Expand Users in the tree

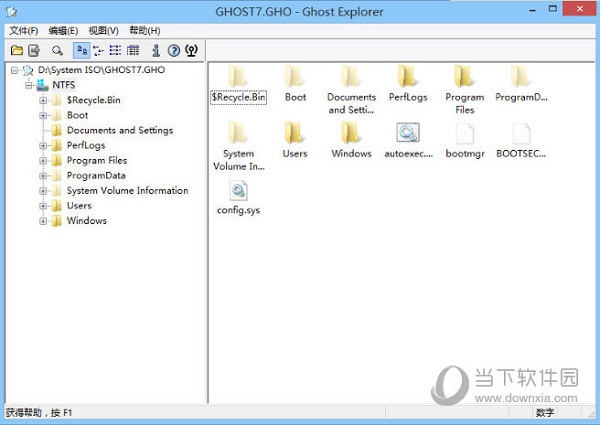tap(43, 206)
